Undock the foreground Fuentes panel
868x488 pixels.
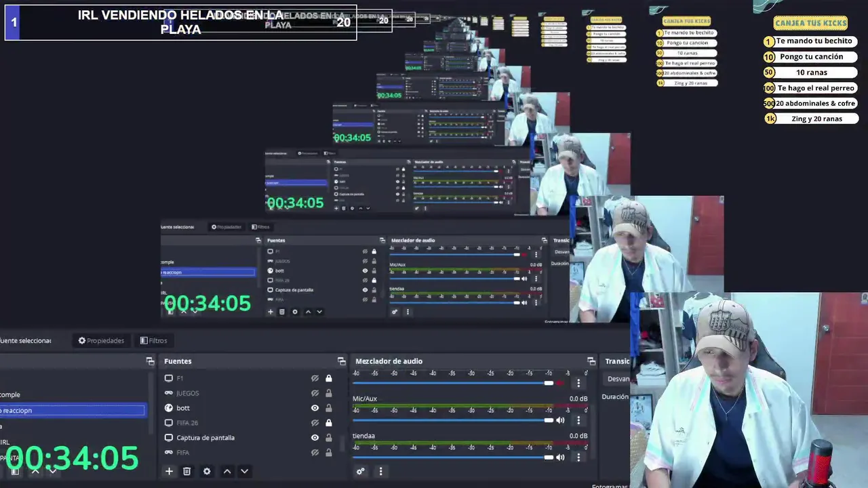coord(341,361)
